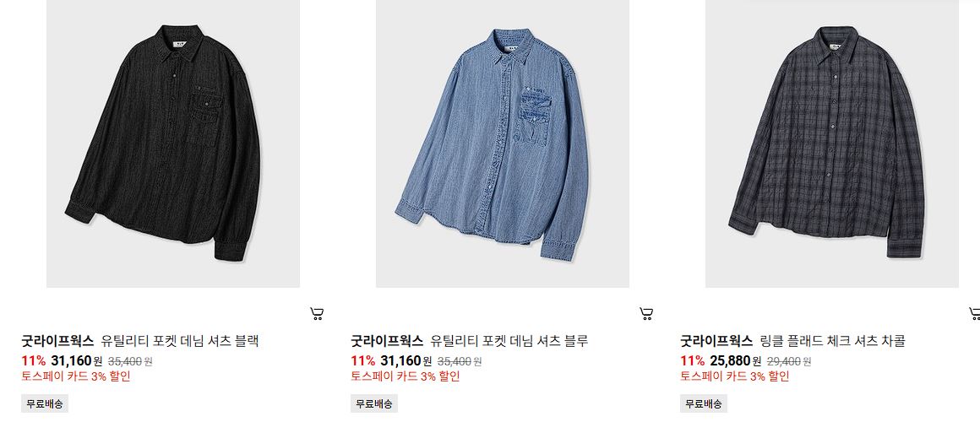The image size is (980, 422).
Task: Open 굿라이프웍스 brand link on check shirt
Action: coord(716,341)
